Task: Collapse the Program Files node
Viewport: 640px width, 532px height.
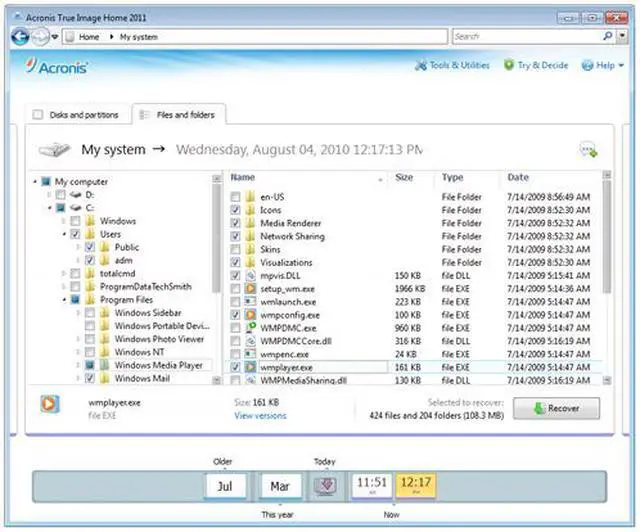Action: click(x=64, y=300)
